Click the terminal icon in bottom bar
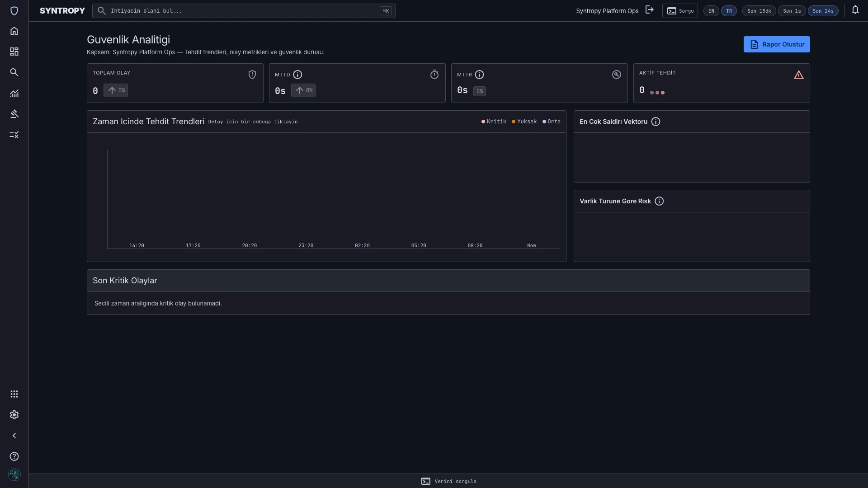The image size is (868, 488). 425,481
